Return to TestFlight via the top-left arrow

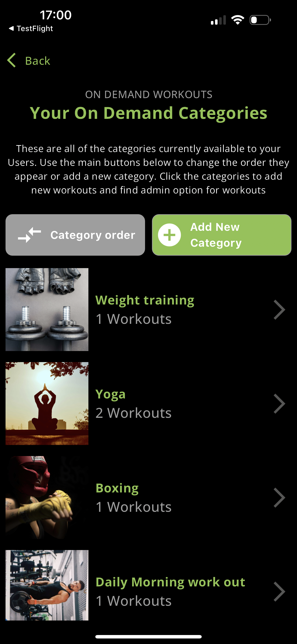tap(11, 29)
